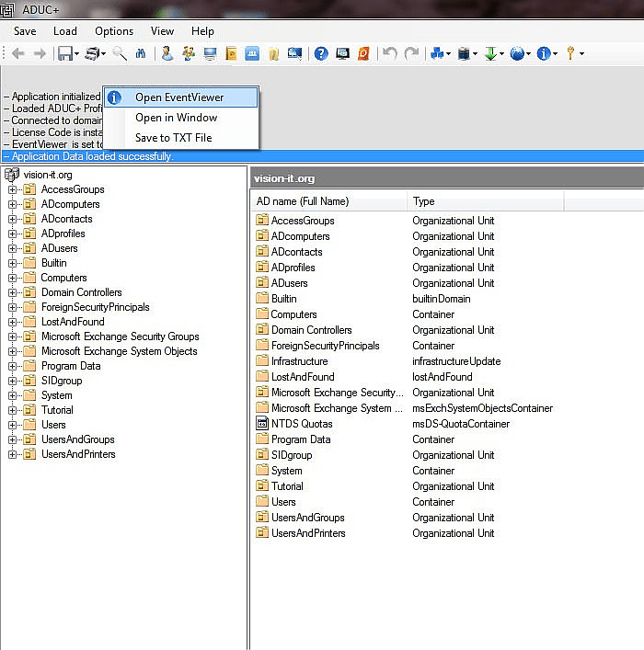This screenshot has width=644, height=650.
Task: Click the blue globe toolbar icon
Action: tap(517, 53)
